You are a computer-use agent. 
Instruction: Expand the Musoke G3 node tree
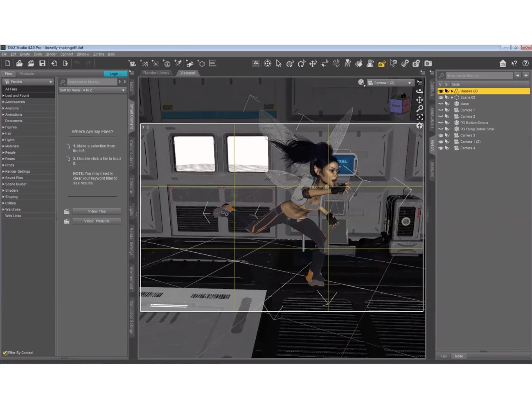point(452,91)
